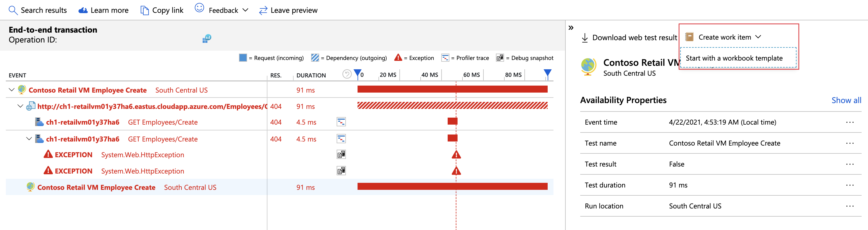868x230 pixels.
Task: Click first exception marker on timeline
Action: tap(456, 155)
